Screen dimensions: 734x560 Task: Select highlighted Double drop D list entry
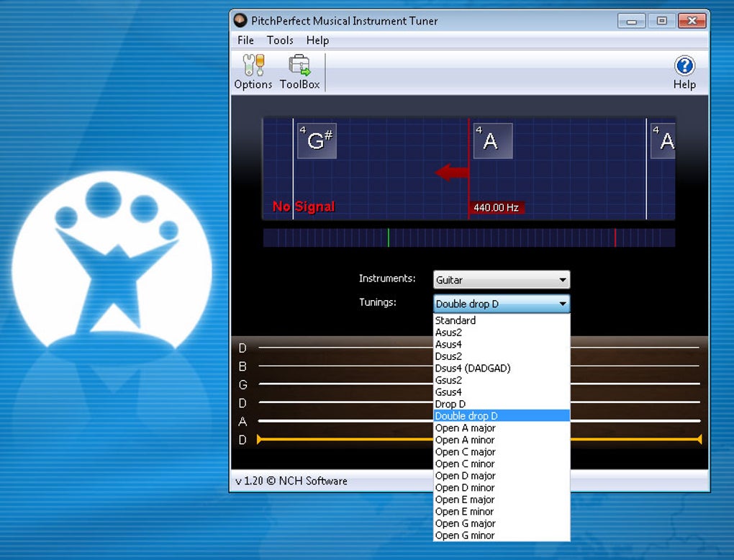point(502,416)
